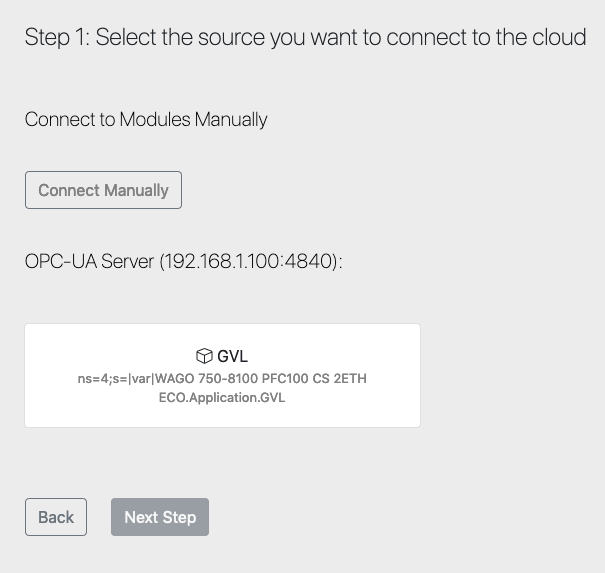This screenshot has height=573, width=605.
Task: Click the word Step in Next Step button
Action: tap(179, 517)
